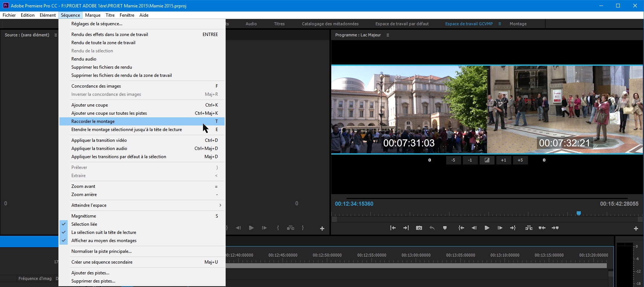Open the Programme Lac Majeur panel menu
The width and height of the screenshot is (644, 287).
[x=388, y=35]
